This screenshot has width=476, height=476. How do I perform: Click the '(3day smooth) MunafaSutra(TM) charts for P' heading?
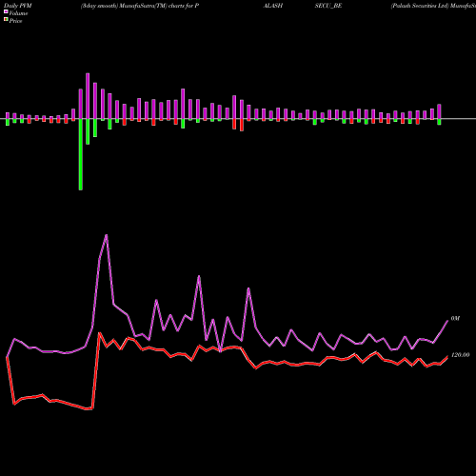[x=140, y=6]
